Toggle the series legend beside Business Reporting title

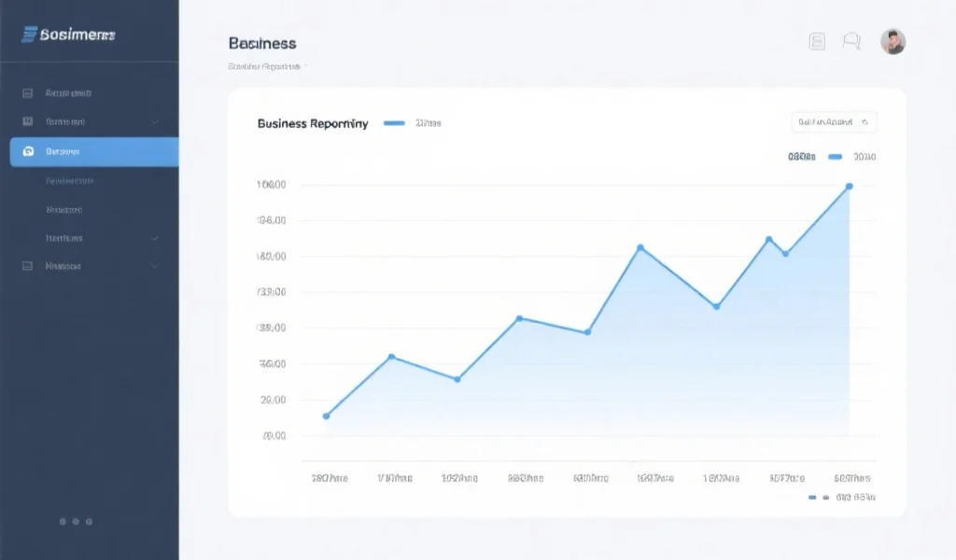pyautogui.click(x=412, y=123)
